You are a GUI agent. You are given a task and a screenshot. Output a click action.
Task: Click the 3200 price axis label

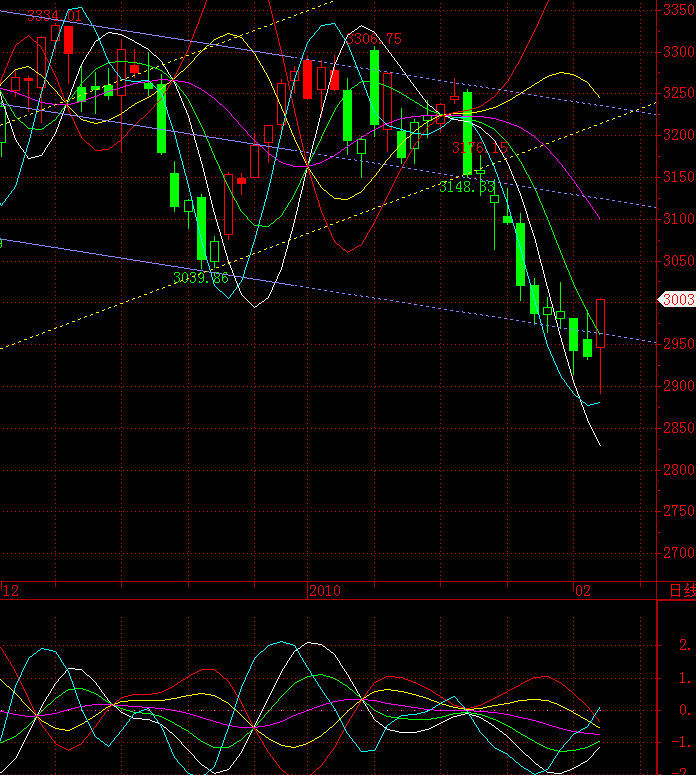tap(679, 135)
